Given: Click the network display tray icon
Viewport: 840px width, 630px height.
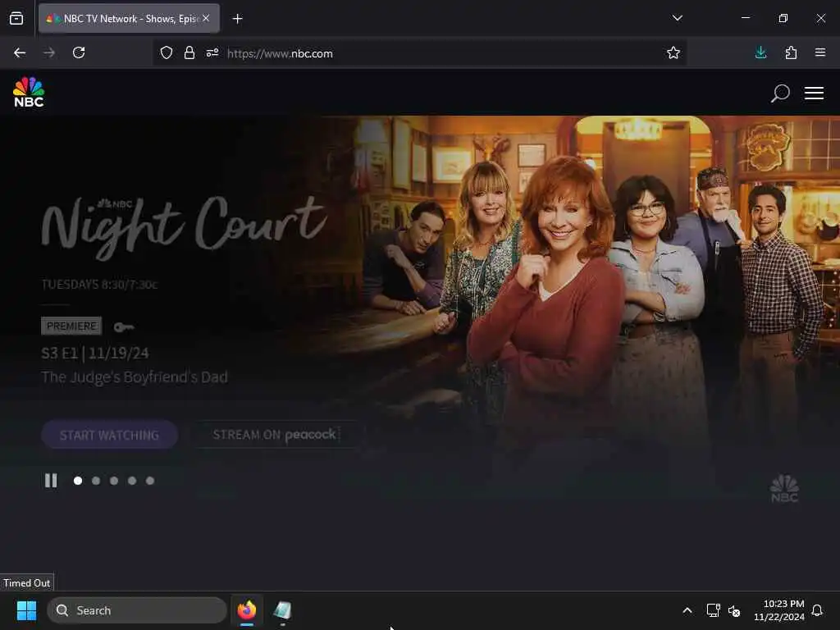Looking at the screenshot, I should [x=713, y=610].
